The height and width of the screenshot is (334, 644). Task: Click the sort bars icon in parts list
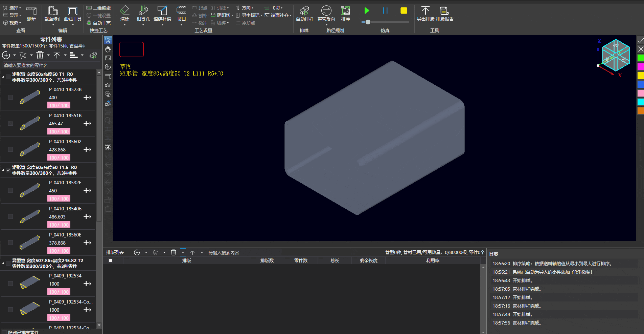pyautogui.click(x=73, y=55)
